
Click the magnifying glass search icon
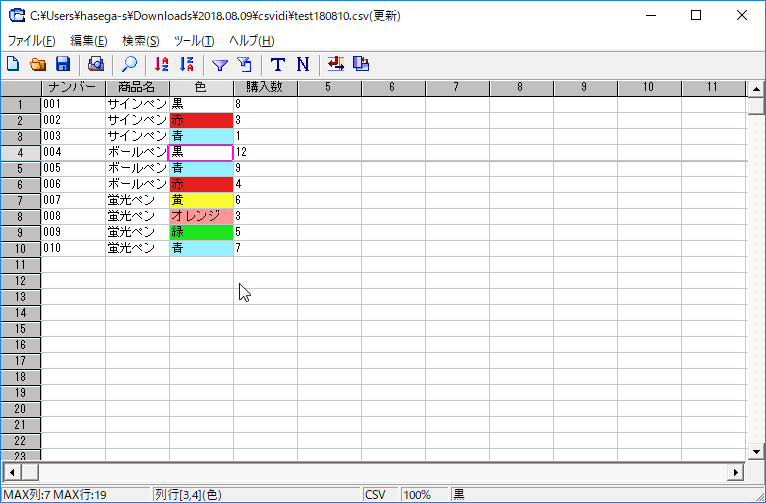pos(129,64)
